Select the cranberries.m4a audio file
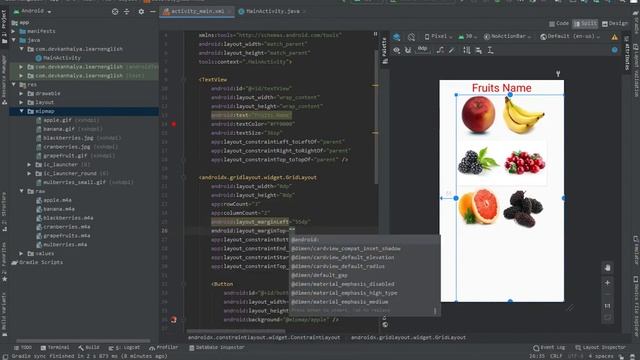The height and width of the screenshot is (360, 640). [63, 227]
